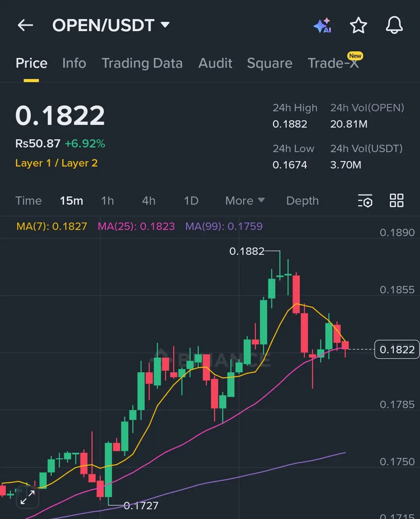Add pair to favorites with star icon
Image resolution: width=420 pixels, height=519 pixels.
pyautogui.click(x=358, y=26)
